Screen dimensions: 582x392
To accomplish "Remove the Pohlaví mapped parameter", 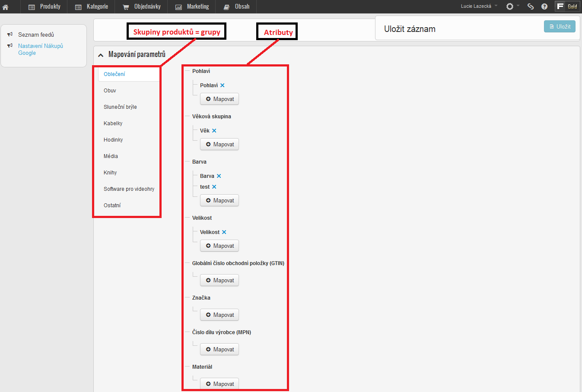I will [223, 85].
